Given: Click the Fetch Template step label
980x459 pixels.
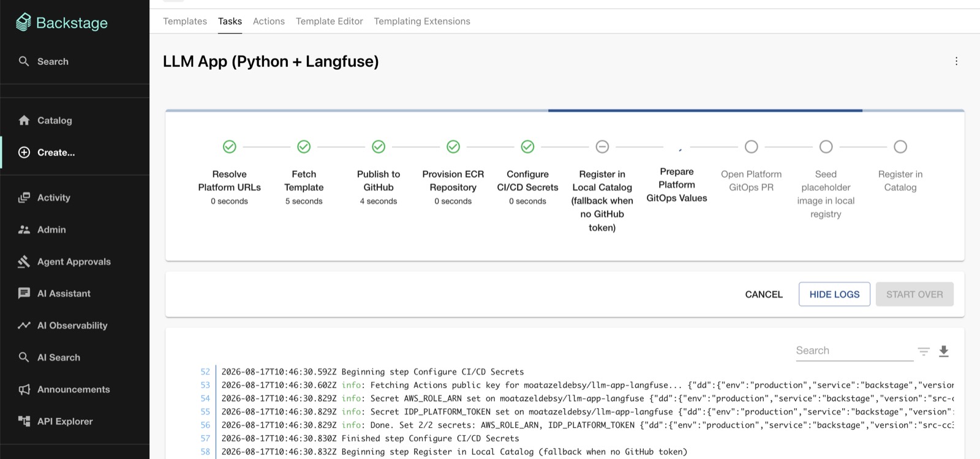Looking at the screenshot, I should 304,181.
